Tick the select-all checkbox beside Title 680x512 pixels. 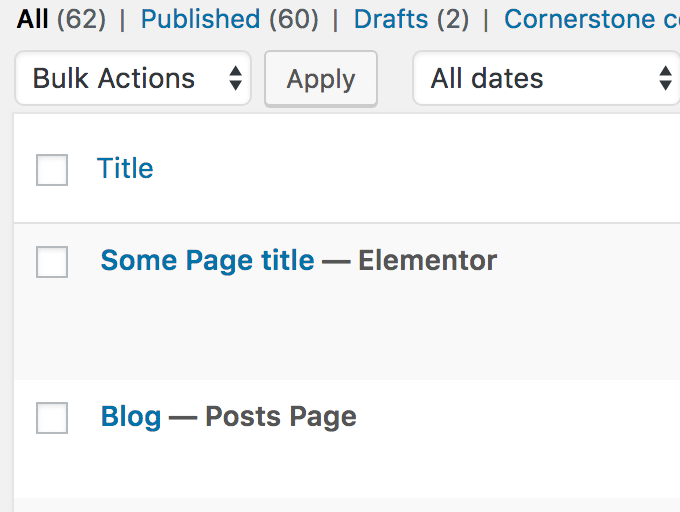[52, 170]
